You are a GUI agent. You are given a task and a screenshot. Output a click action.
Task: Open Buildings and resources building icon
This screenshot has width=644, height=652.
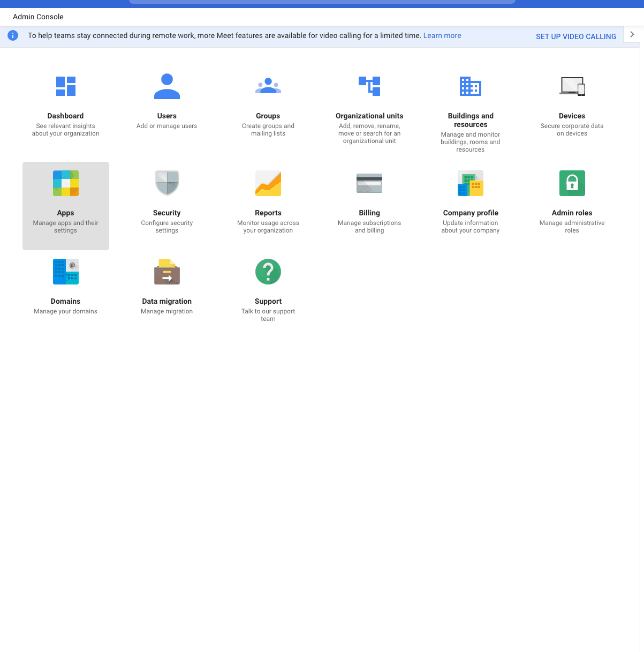[x=471, y=86]
